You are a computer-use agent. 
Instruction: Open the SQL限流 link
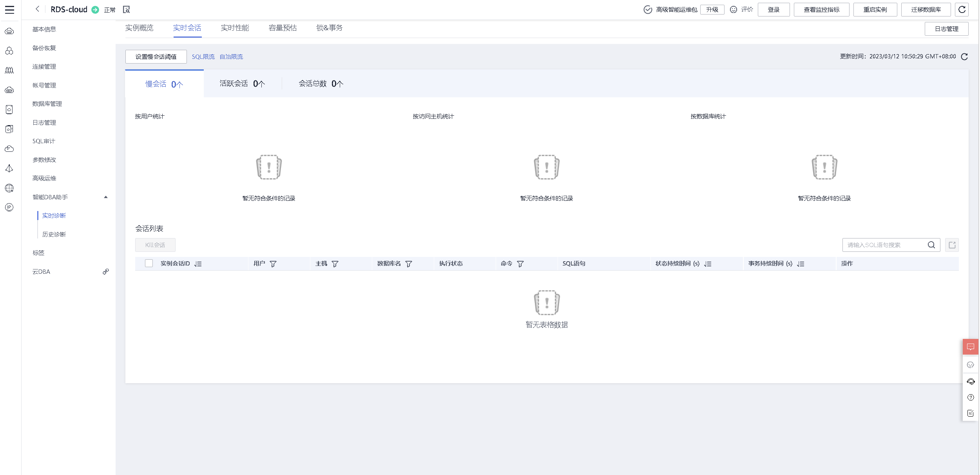pyautogui.click(x=203, y=57)
